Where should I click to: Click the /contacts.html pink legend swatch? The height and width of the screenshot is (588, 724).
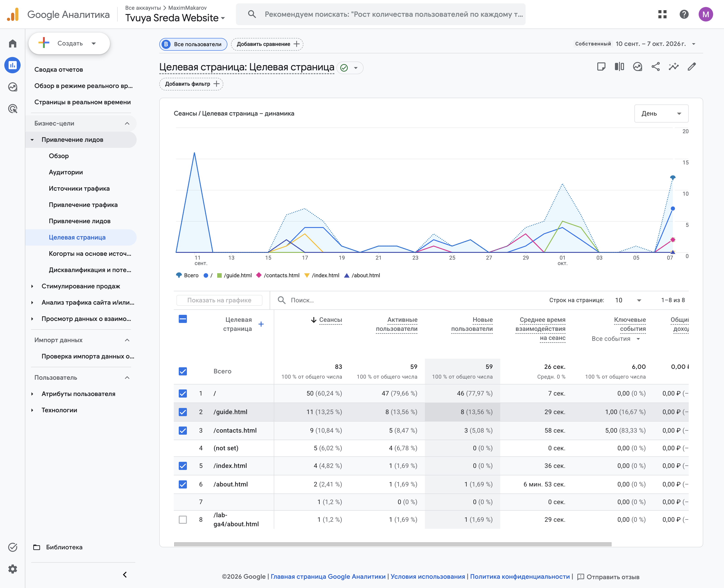[259, 275]
